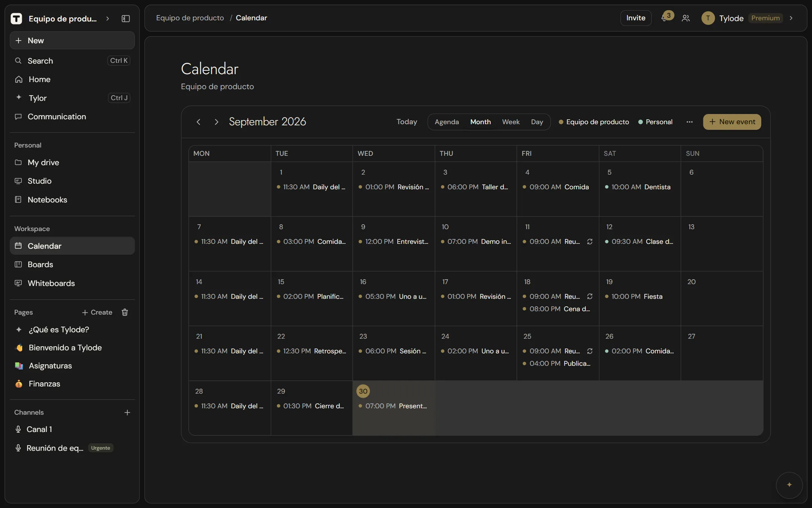Viewport: 812px width, 508px height.
Task: Click the Premium badge
Action: [x=765, y=18]
